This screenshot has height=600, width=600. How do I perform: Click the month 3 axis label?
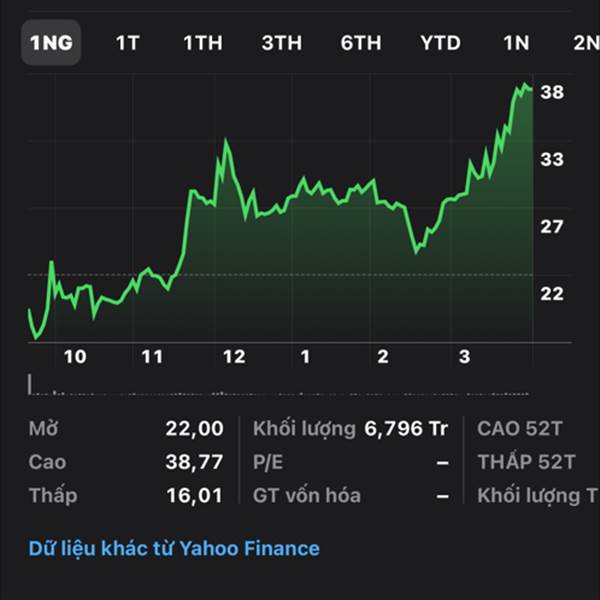(x=464, y=357)
